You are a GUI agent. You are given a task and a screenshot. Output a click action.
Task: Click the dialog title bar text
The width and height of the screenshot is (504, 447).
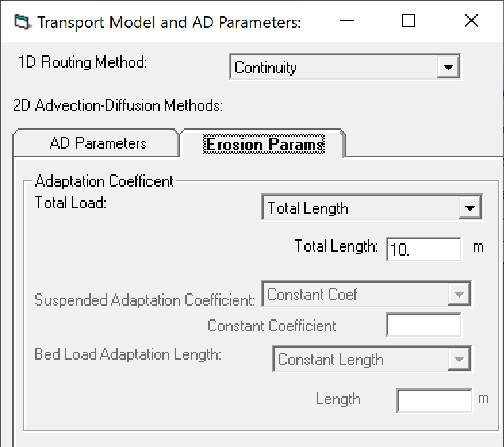169,22
